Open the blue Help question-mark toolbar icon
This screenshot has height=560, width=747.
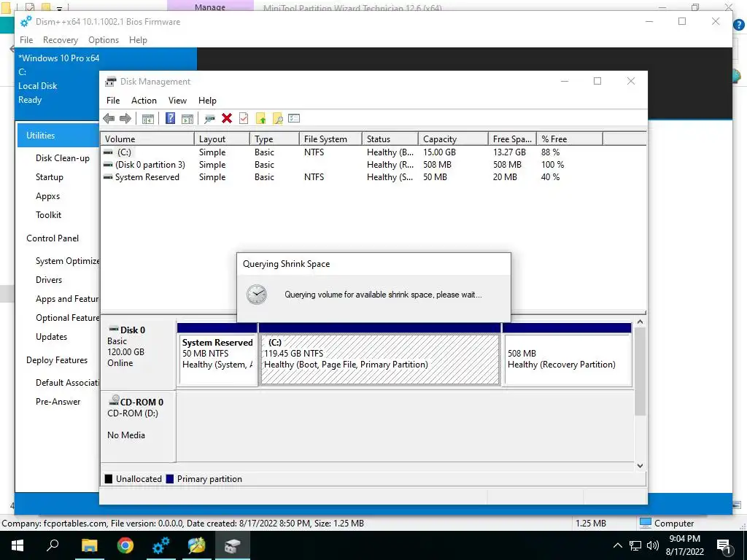point(170,118)
